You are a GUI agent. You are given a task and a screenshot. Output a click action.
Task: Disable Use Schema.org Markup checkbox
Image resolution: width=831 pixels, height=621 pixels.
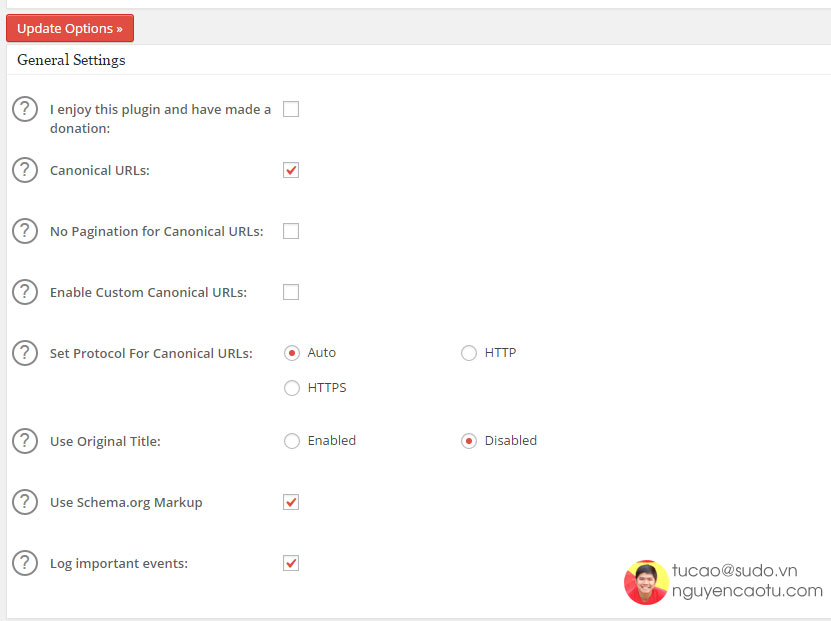click(291, 502)
